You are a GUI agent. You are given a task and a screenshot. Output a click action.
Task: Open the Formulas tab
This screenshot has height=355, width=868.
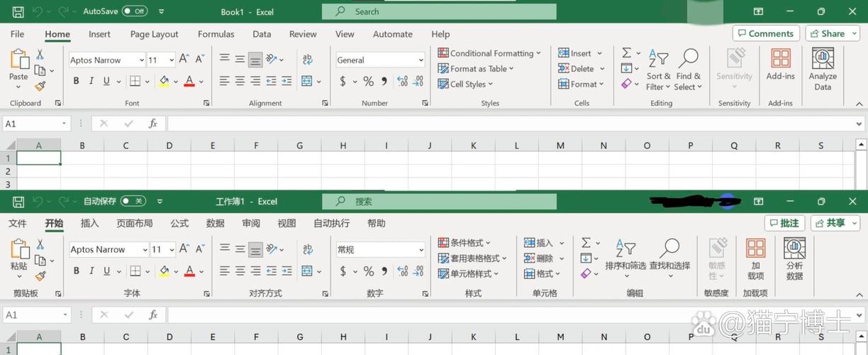click(216, 34)
